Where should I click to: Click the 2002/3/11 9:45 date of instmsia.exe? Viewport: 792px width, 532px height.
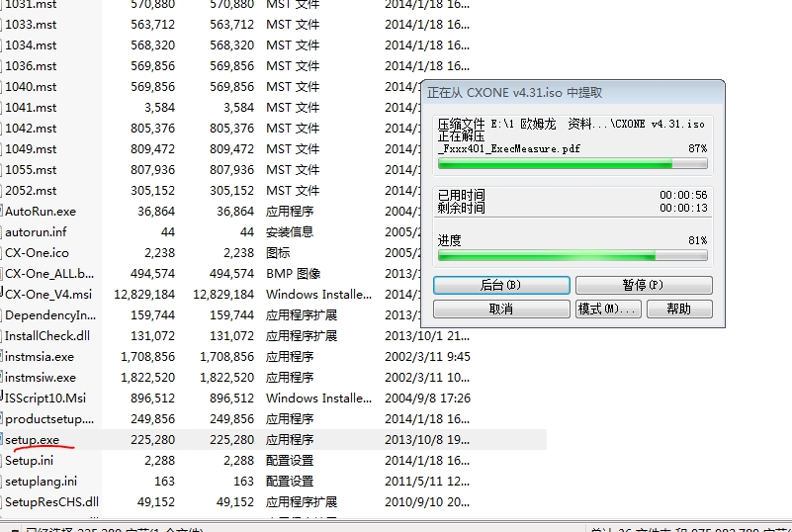point(428,357)
